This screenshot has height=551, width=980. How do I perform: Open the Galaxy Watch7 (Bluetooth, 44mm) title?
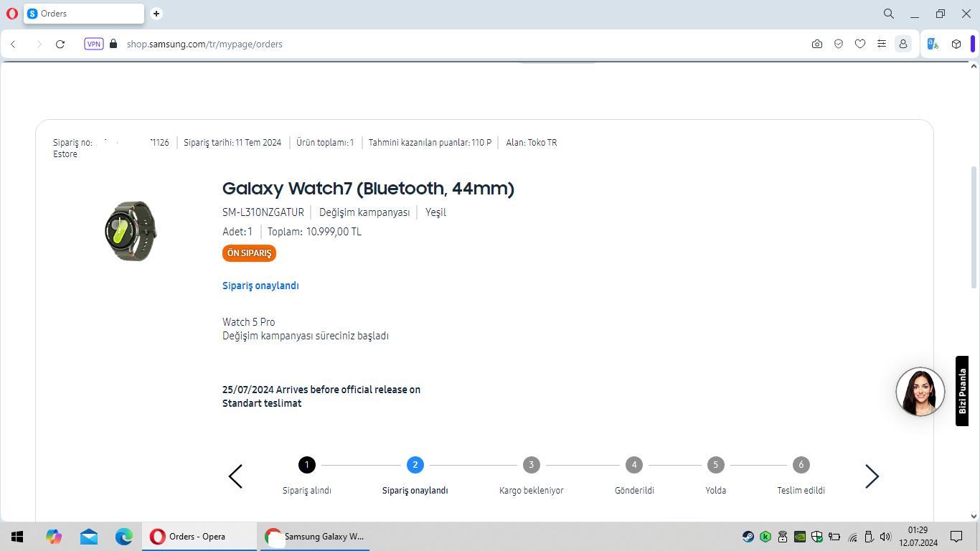[368, 189]
